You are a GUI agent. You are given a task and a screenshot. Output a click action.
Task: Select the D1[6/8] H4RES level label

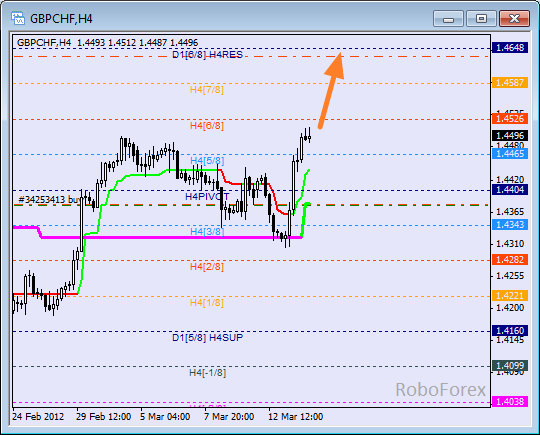pos(207,54)
